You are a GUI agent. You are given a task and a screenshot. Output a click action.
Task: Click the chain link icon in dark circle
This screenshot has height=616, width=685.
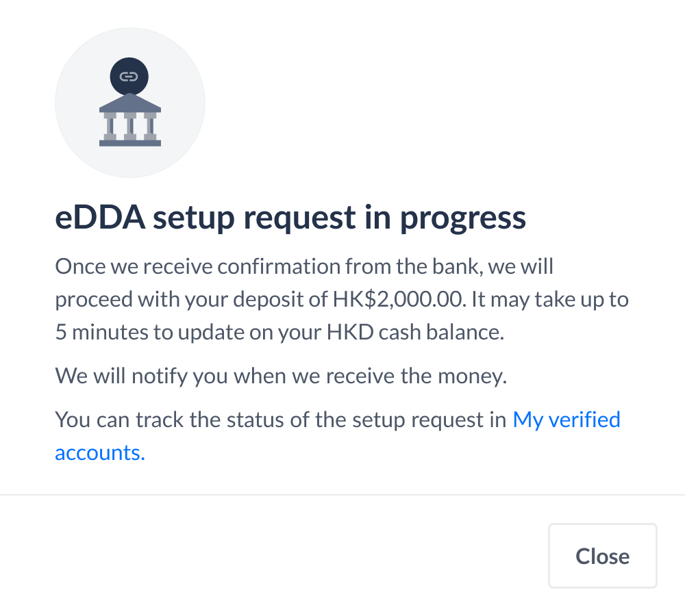pos(129,77)
